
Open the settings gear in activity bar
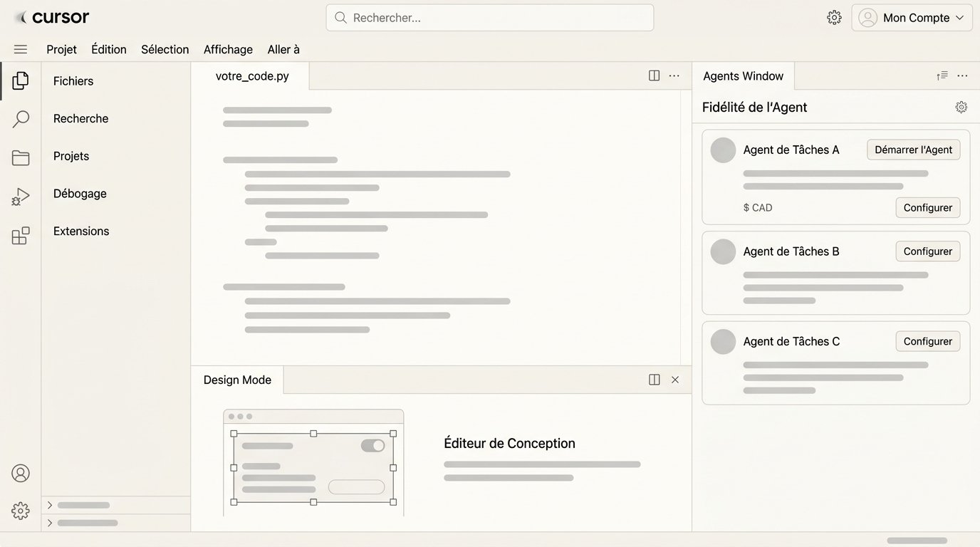(21, 511)
